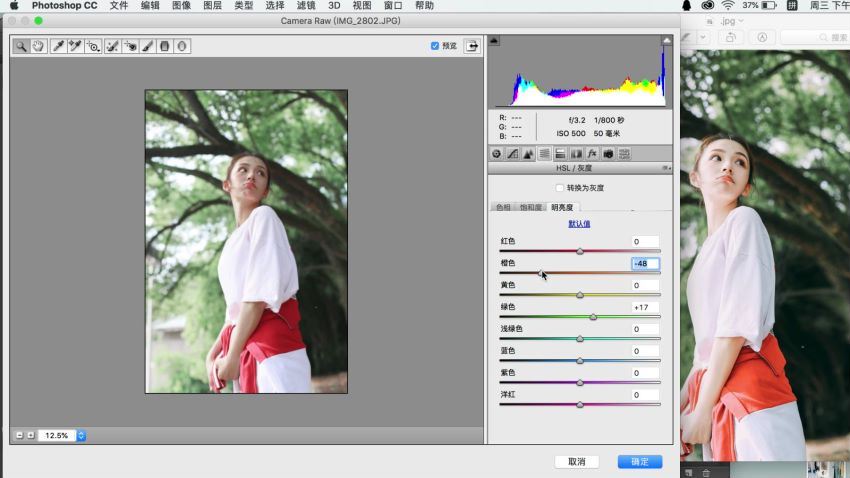Screen dimensions: 850x478
Task: Select the Zoom tool in Camera Raw toolbar
Action: pyautogui.click(x=21, y=46)
